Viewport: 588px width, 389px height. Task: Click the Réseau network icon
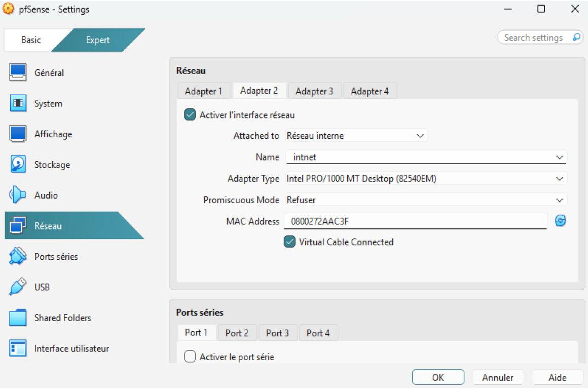coord(18,225)
